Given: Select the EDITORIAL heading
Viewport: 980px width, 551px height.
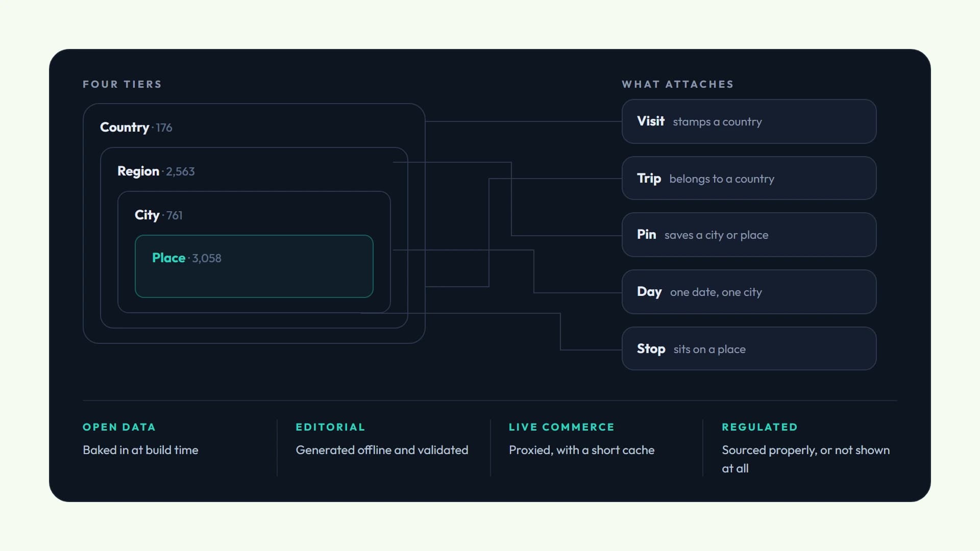Looking at the screenshot, I should 330,427.
